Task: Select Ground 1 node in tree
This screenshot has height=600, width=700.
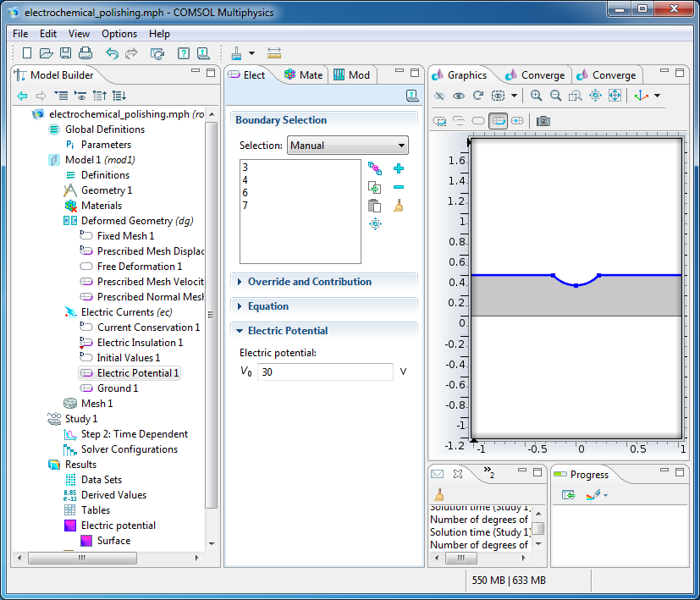Action: (x=109, y=388)
